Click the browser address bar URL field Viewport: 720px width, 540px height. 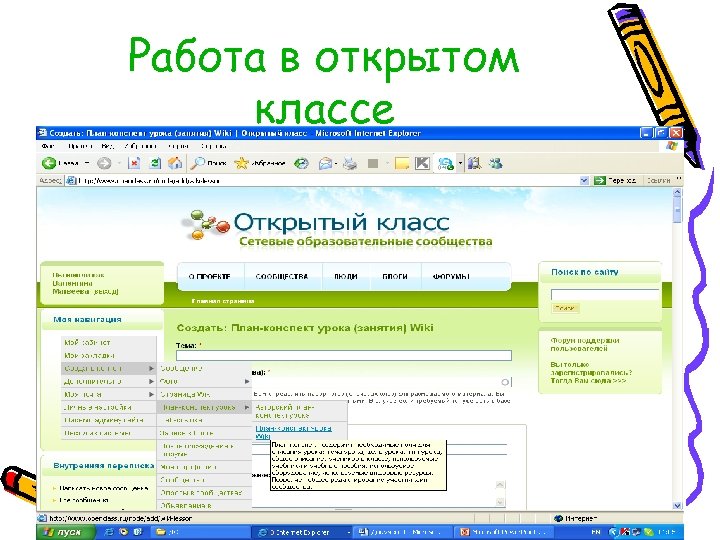pos(327,180)
